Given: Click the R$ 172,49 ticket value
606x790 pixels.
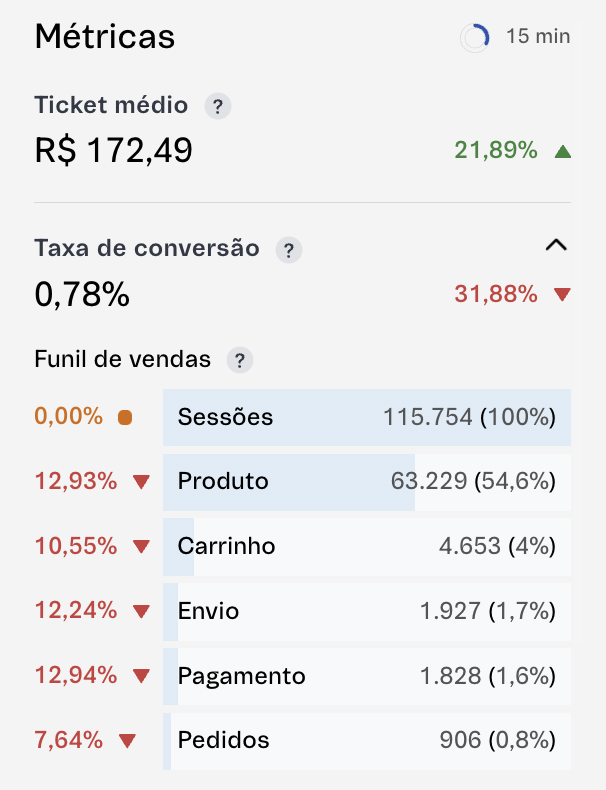Looking at the screenshot, I should tap(113, 151).
